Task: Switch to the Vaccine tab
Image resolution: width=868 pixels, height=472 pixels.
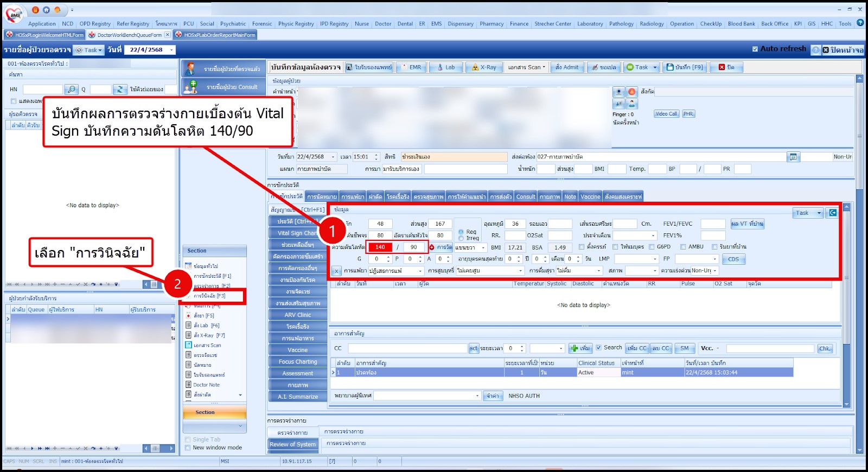Action: (x=590, y=196)
